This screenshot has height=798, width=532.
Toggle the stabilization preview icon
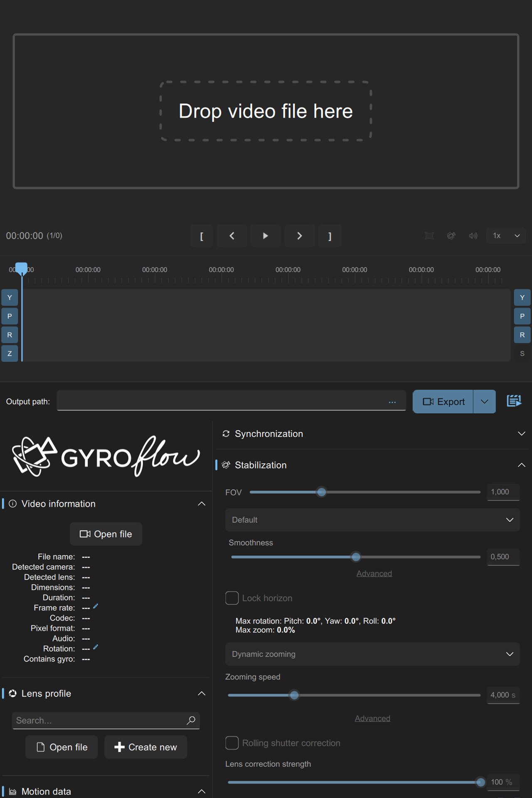[x=451, y=236]
